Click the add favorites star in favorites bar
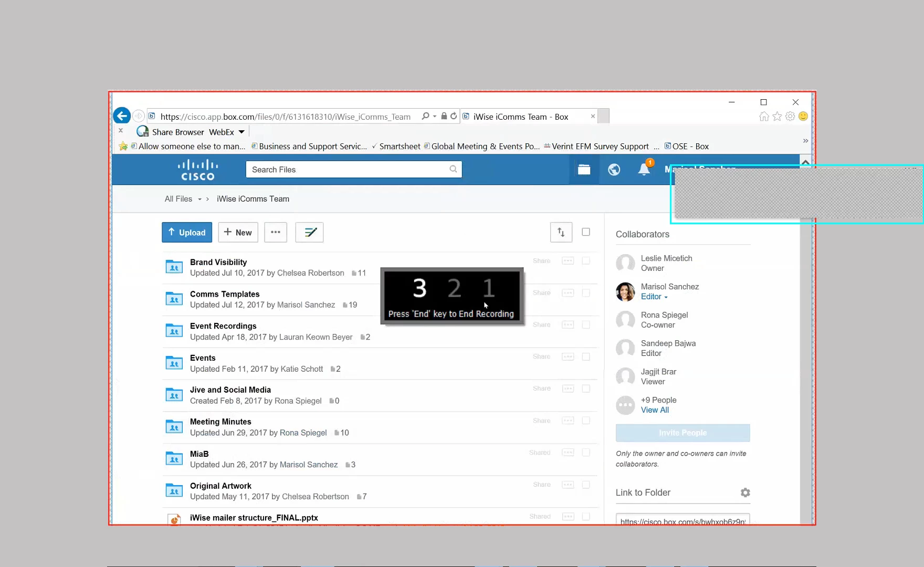924x567 pixels. pyautogui.click(x=123, y=146)
